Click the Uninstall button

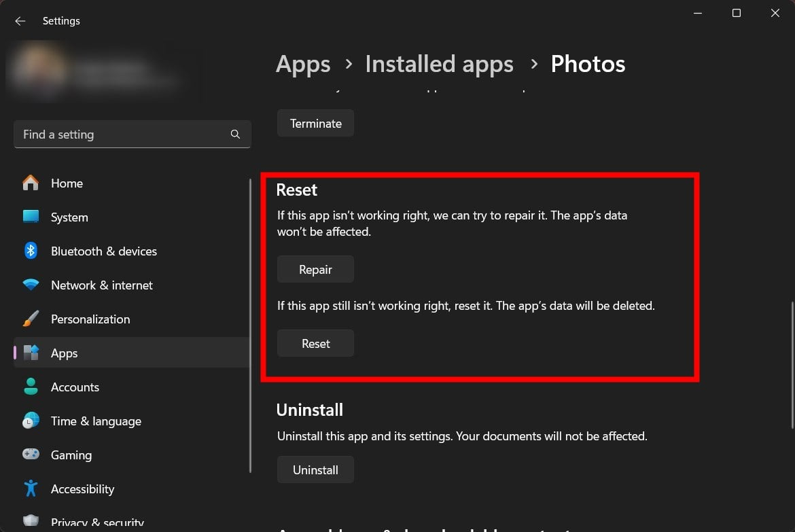tap(315, 469)
